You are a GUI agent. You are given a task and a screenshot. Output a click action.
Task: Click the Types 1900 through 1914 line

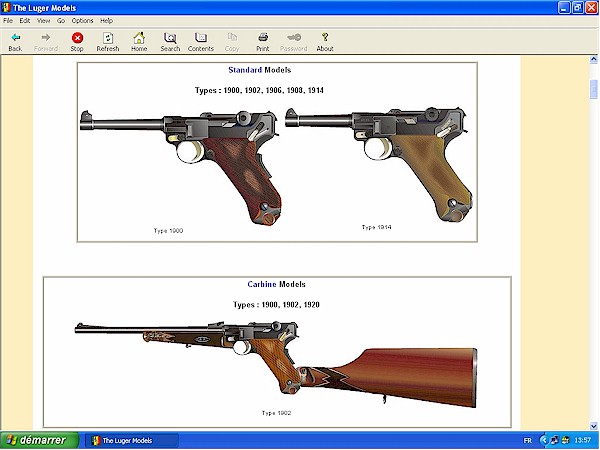click(x=259, y=91)
